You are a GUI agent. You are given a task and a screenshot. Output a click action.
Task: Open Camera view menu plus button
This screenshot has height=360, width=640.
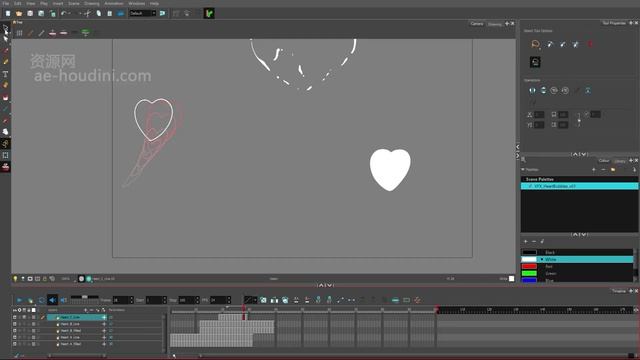pos(507,24)
